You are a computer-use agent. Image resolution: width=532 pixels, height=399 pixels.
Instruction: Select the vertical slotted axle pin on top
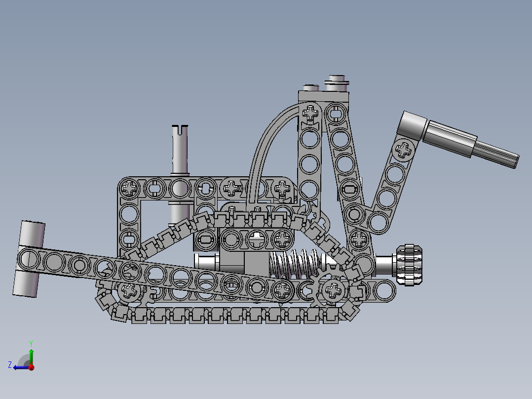point(180,151)
